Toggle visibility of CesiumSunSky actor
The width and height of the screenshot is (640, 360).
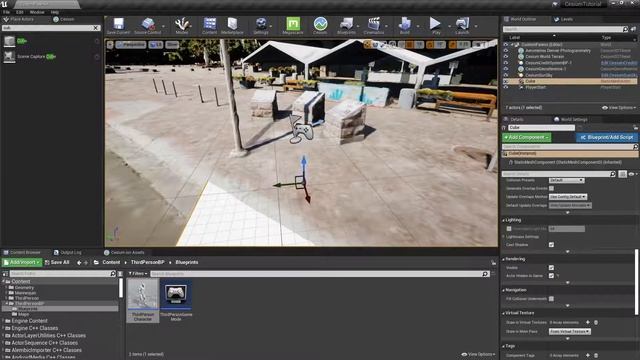click(506, 75)
